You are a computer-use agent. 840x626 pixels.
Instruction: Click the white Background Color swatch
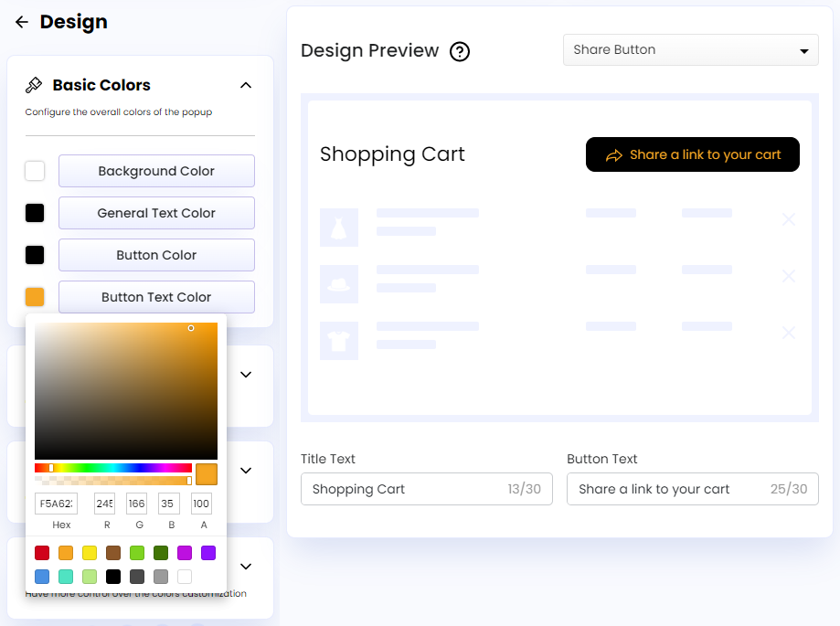pos(34,171)
